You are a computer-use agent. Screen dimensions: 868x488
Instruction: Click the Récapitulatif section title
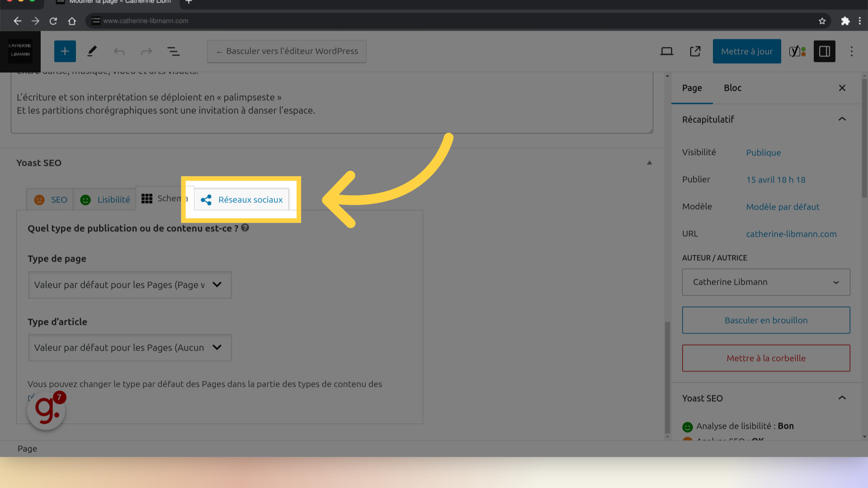pyautogui.click(x=708, y=119)
